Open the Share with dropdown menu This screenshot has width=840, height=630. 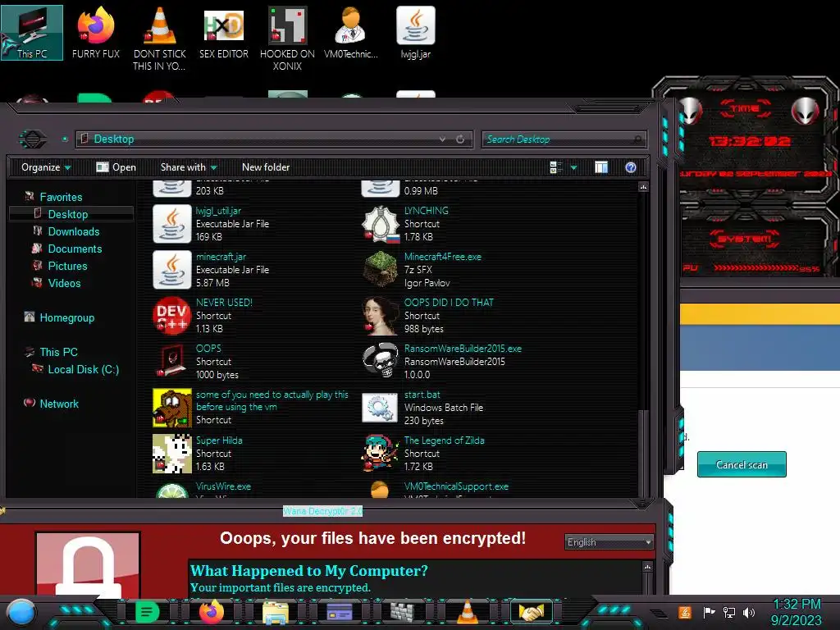point(189,167)
